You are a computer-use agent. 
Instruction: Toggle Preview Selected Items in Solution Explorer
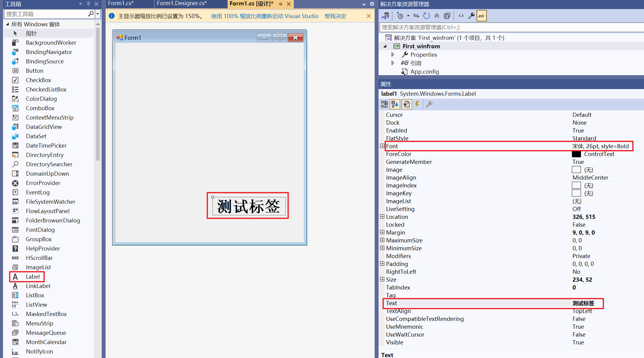(x=481, y=16)
